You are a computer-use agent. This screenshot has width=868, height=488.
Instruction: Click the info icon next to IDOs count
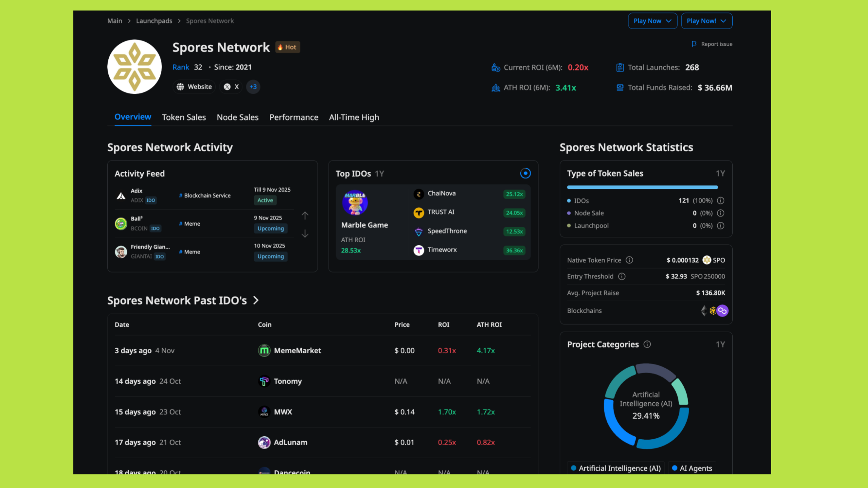[x=720, y=200]
